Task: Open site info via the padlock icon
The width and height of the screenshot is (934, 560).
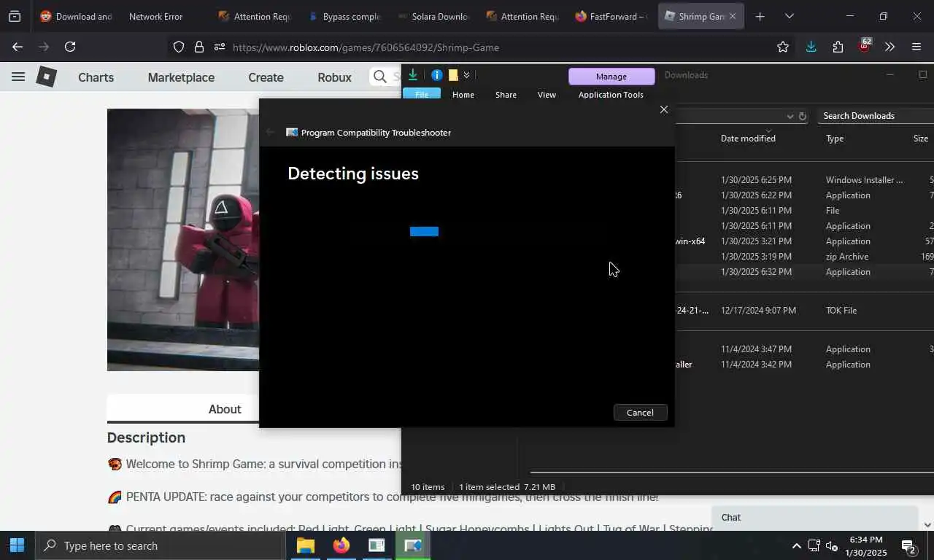Action: pyautogui.click(x=198, y=47)
